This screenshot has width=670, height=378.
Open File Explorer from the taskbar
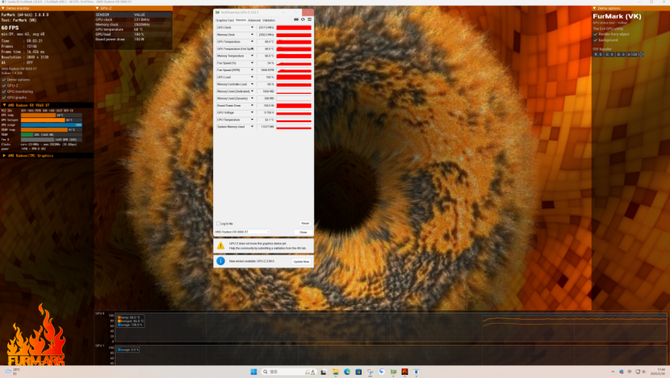[335, 372]
